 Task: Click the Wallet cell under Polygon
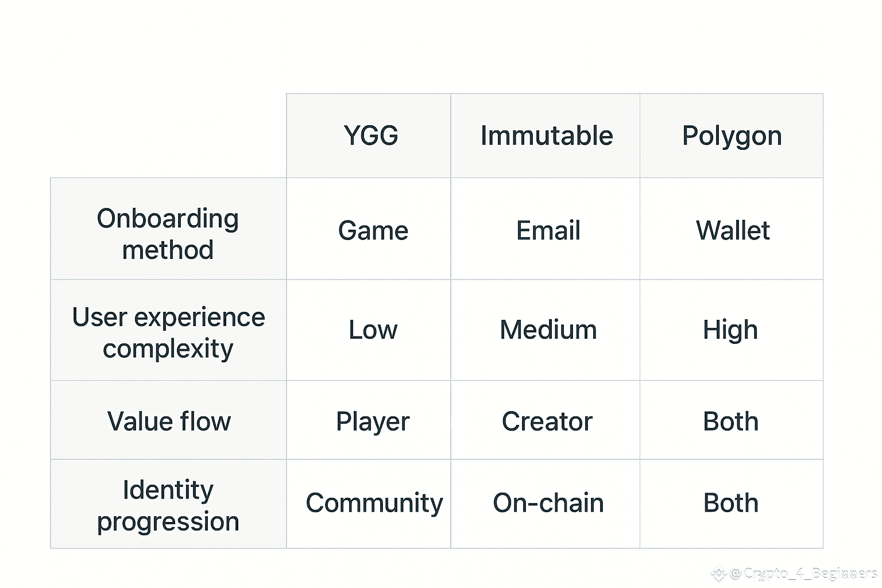(732, 231)
